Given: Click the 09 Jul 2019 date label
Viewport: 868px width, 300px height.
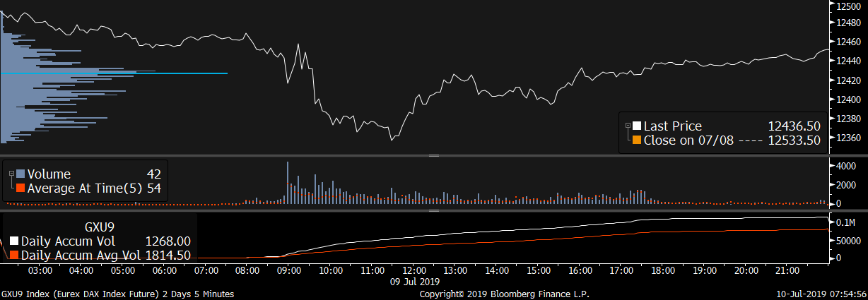Looking at the screenshot, I should pyautogui.click(x=414, y=281).
